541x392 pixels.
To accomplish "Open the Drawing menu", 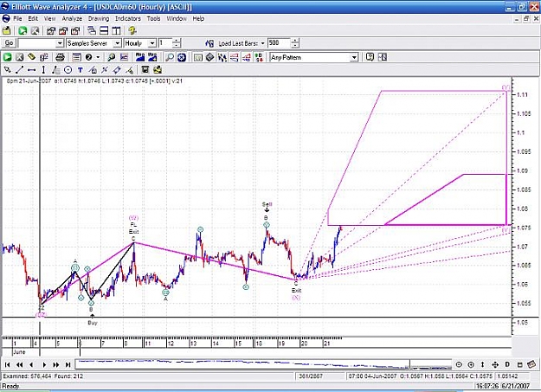I will pos(99,19).
